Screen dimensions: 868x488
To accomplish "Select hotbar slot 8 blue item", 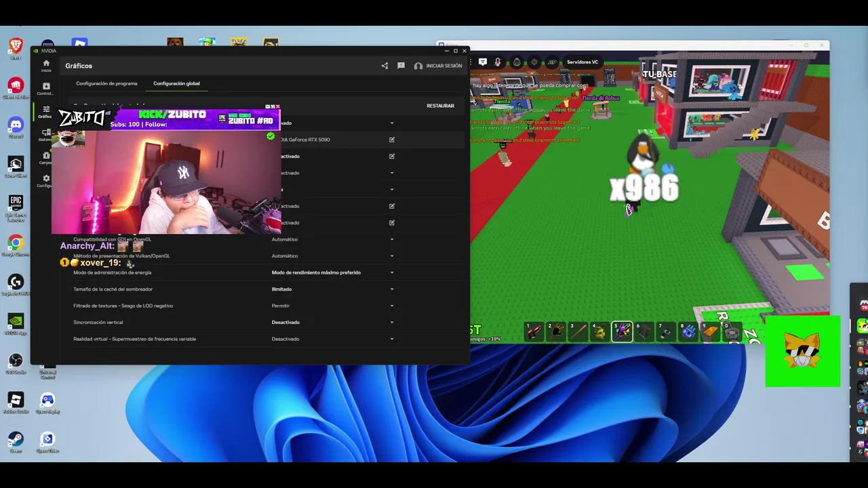I will (x=688, y=331).
